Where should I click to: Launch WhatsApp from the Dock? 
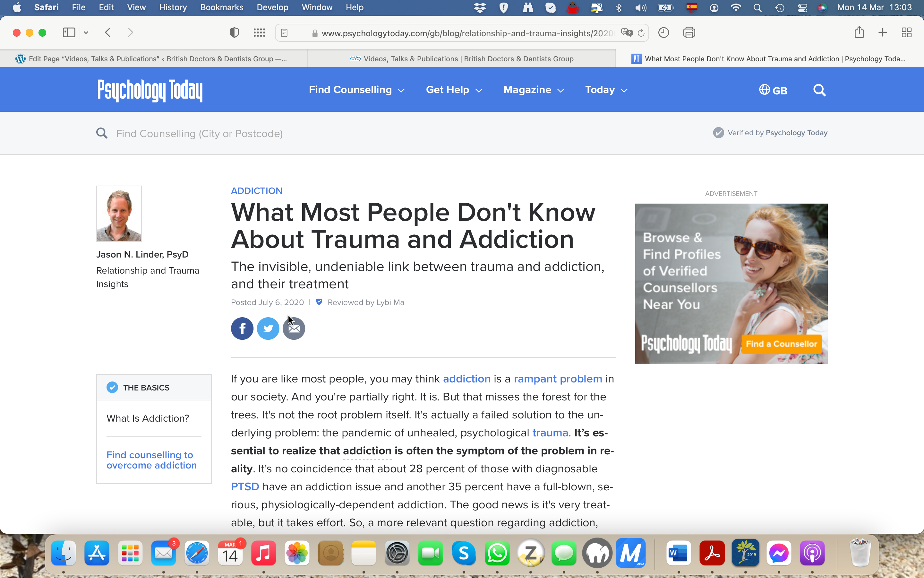497,553
